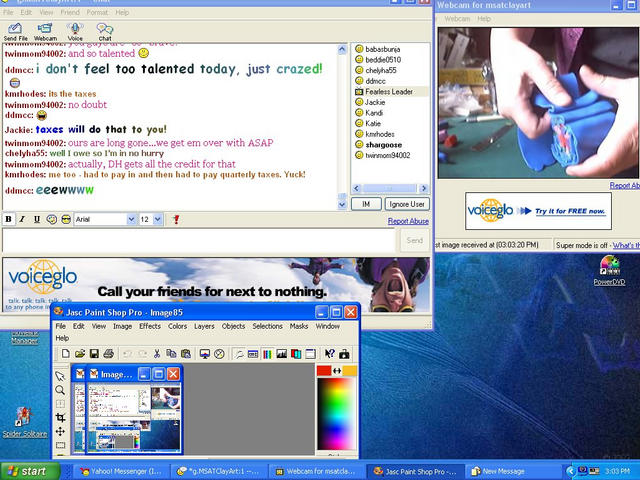The width and height of the screenshot is (640, 480).
Task: Save image with floppy disk icon
Action: tap(94, 353)
